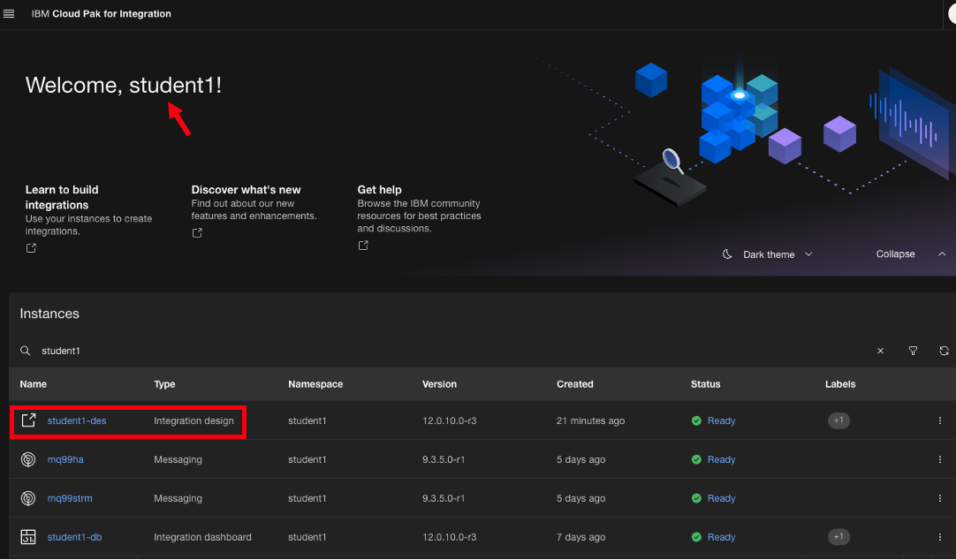
Task: Open overflow menu for mq99strm row
Action: click(x=939, y=499)
